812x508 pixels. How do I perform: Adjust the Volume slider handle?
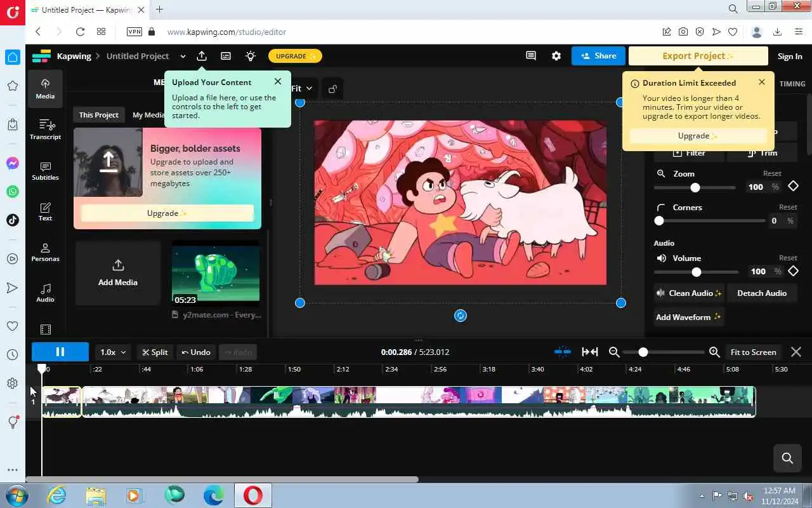[697, 272]
